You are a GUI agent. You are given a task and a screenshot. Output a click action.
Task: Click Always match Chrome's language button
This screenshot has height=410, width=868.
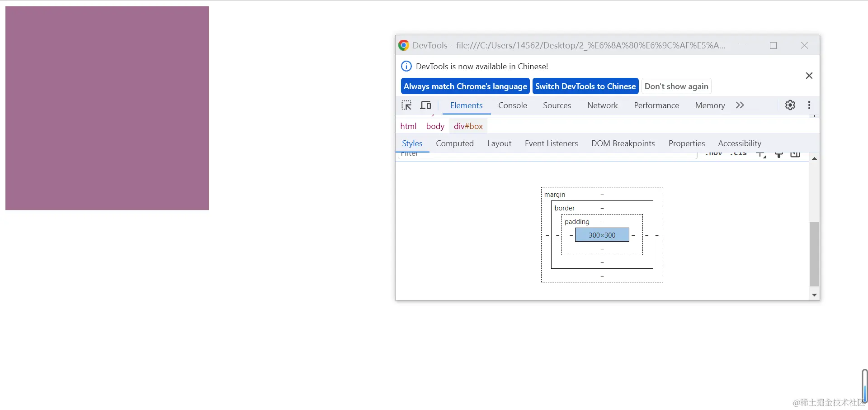465,86
